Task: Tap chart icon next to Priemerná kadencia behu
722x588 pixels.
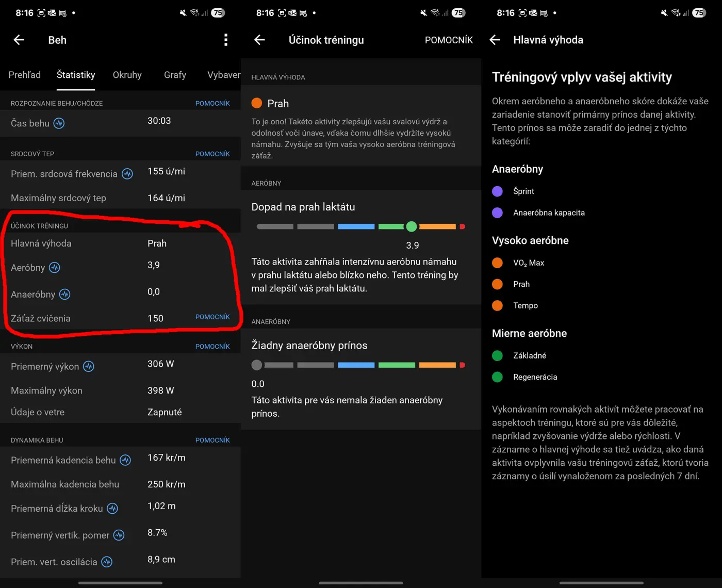Action: 125,460
